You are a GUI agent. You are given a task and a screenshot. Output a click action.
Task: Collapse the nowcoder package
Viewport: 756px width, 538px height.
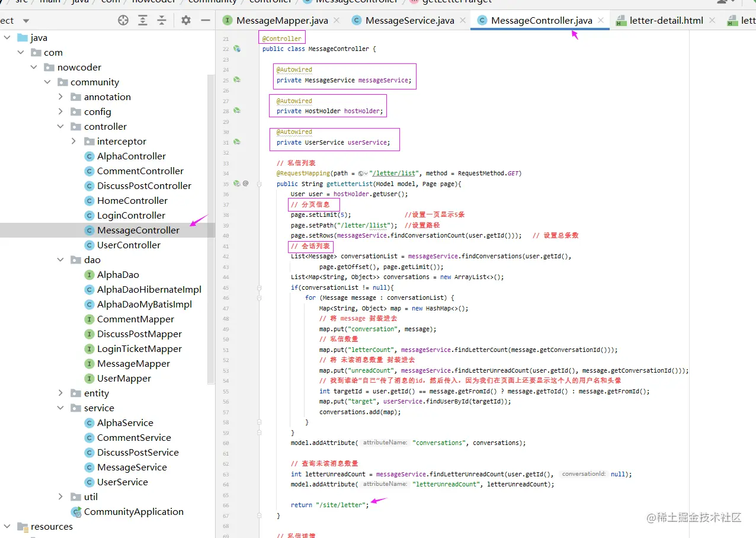tap(34, 68)
